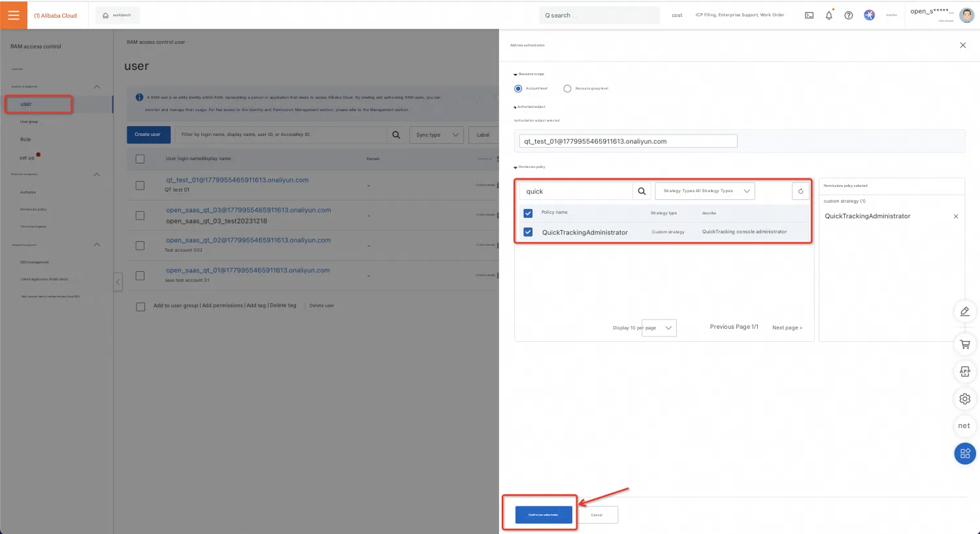This screenshot has width=980, height=534.
Task: Open the API tool icon
Action: point(964,371)
